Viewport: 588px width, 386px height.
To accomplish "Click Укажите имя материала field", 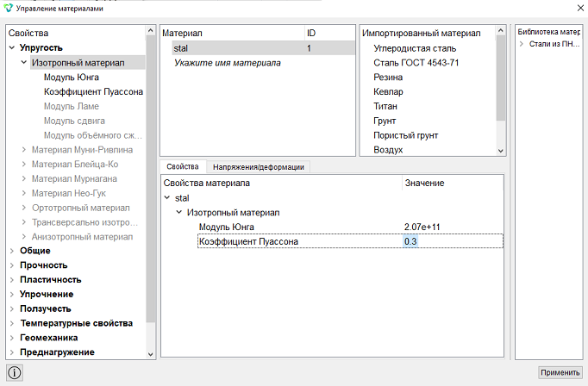I will pyautogui.click(x=228, y=63).
